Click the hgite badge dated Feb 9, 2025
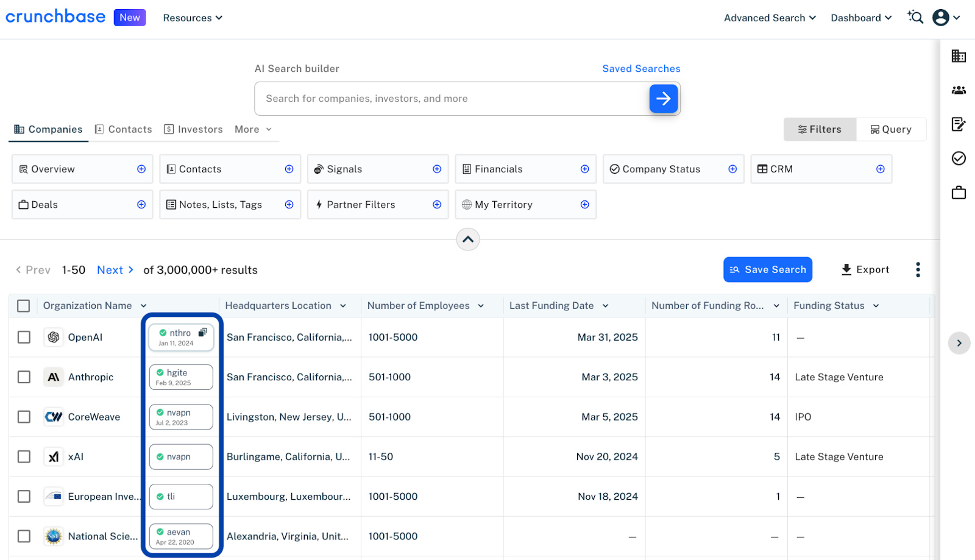 coord(181,377)
